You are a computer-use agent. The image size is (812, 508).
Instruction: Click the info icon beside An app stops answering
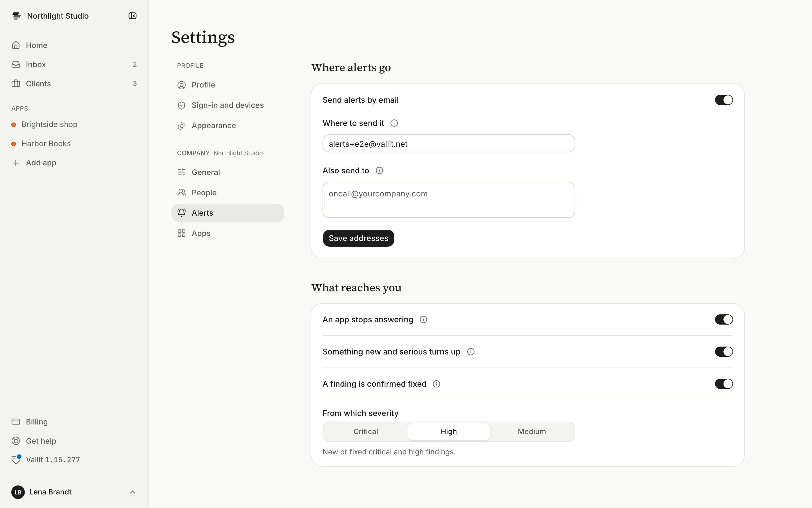[x=423, y=319]
